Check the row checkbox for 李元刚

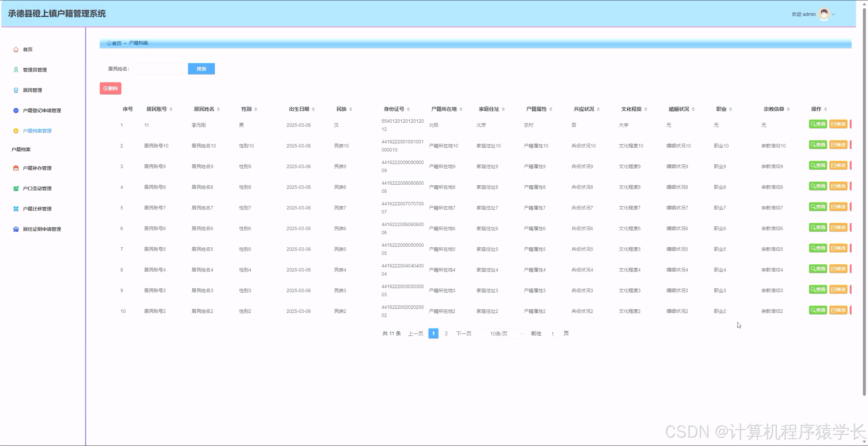(x=104, y=125)
